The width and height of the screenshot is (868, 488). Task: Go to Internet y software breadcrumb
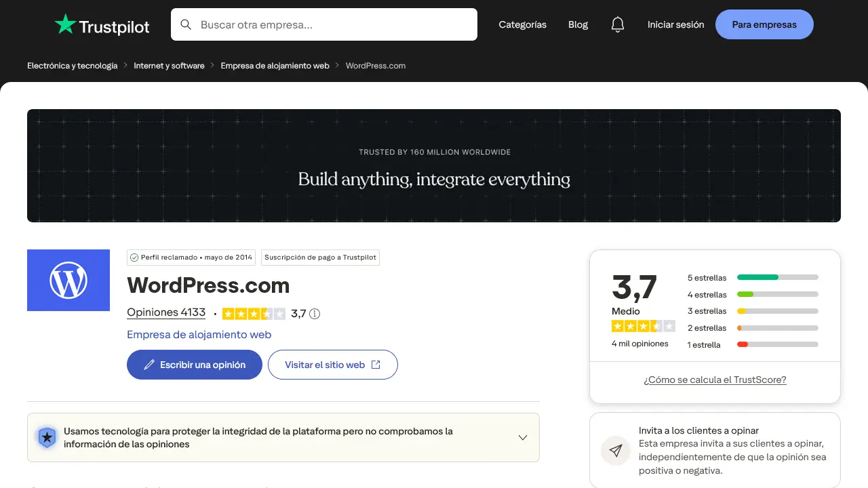pyautogui.click(x=169, y=66)
